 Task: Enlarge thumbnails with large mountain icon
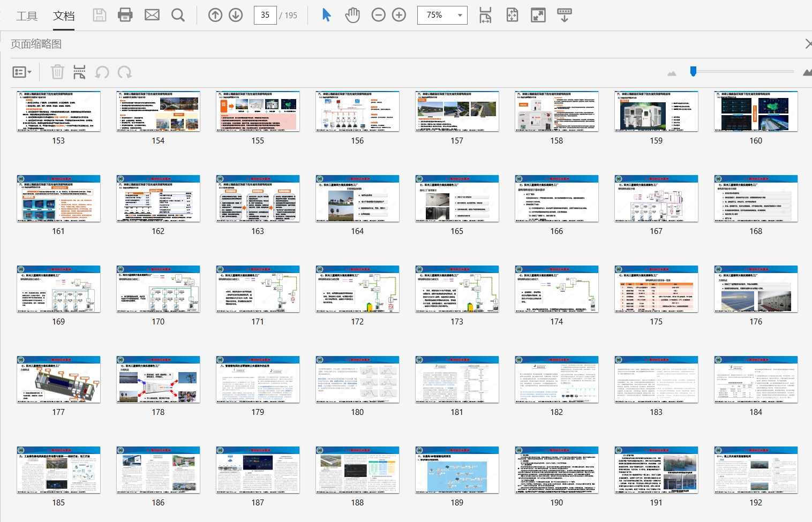tap(808, 72)
